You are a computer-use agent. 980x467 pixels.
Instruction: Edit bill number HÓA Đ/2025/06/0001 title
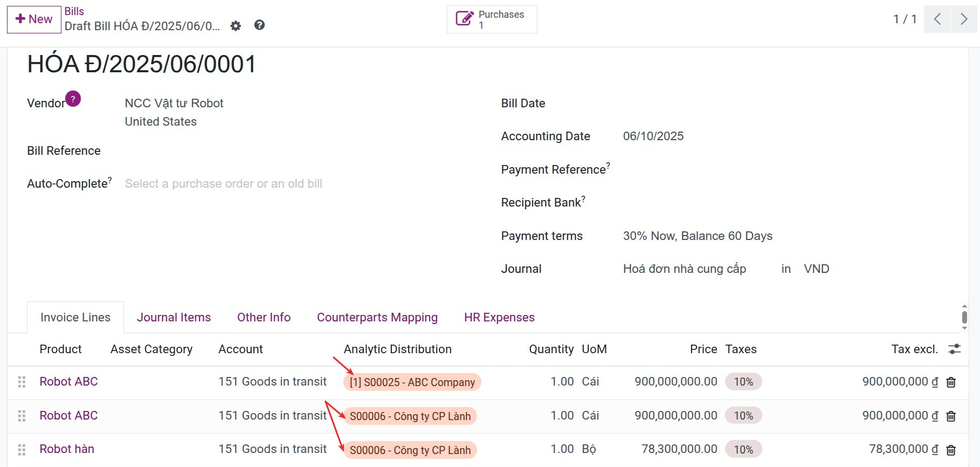(x=142, y=64)
